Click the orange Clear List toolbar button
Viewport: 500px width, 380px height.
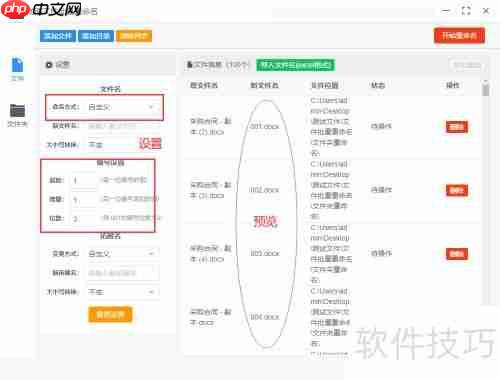pyautogui.click(x=134, y=36)
